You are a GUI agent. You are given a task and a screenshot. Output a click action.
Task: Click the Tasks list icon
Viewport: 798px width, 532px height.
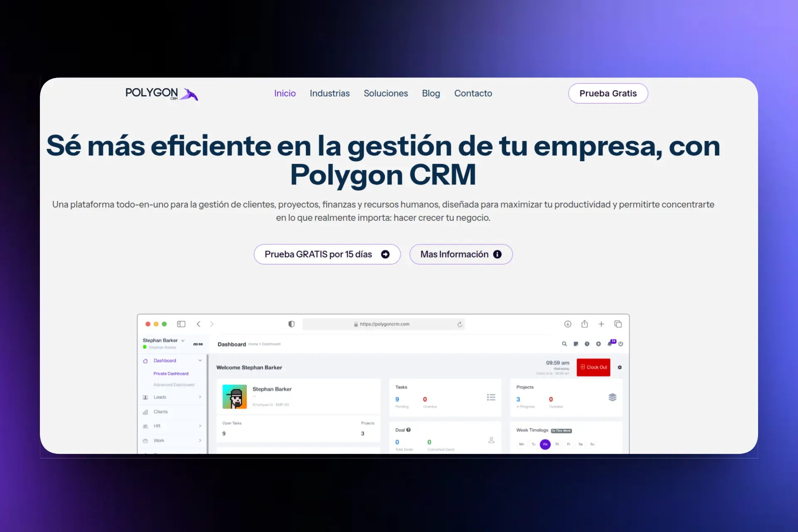point(492,397)
